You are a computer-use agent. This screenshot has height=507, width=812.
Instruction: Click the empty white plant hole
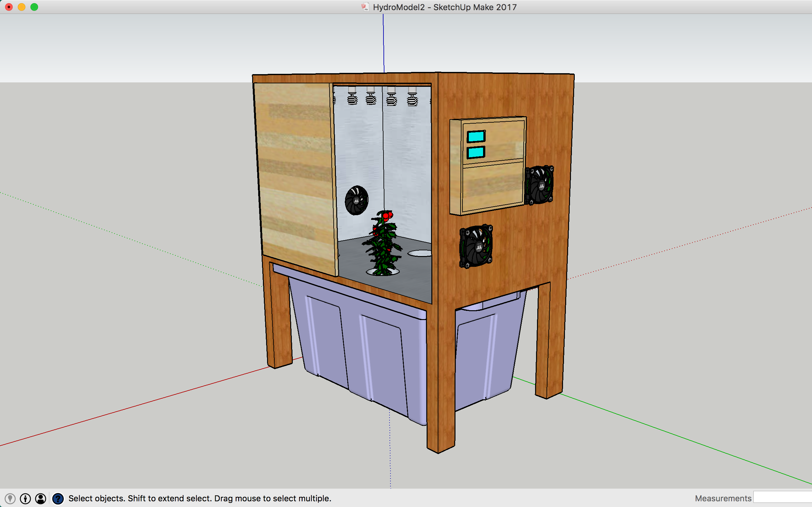click(x=419, y=253)
